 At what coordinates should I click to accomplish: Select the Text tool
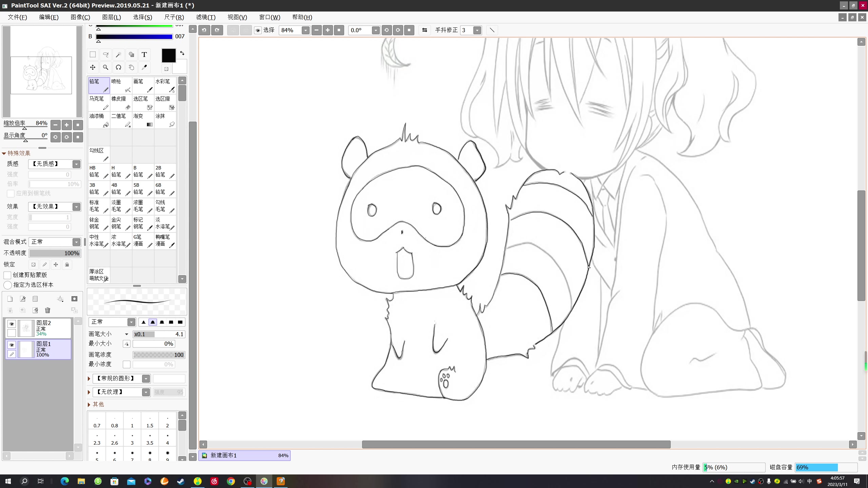[x=144, y=55]
